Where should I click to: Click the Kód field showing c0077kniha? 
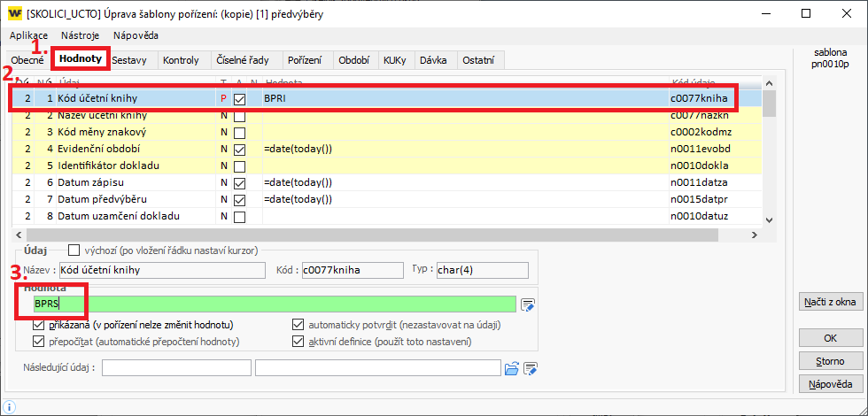[x=353, y=270]
